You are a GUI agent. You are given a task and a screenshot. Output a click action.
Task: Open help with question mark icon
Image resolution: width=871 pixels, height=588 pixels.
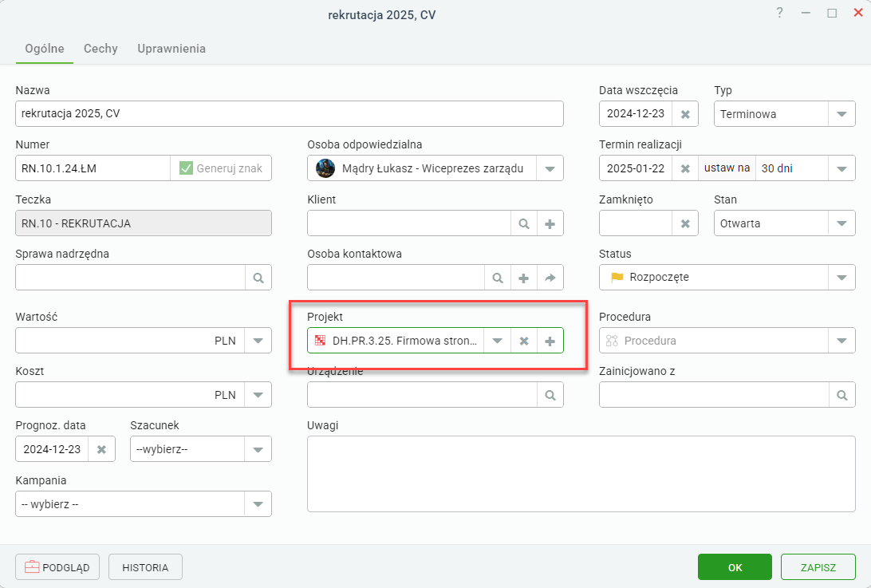coord(780,13)
